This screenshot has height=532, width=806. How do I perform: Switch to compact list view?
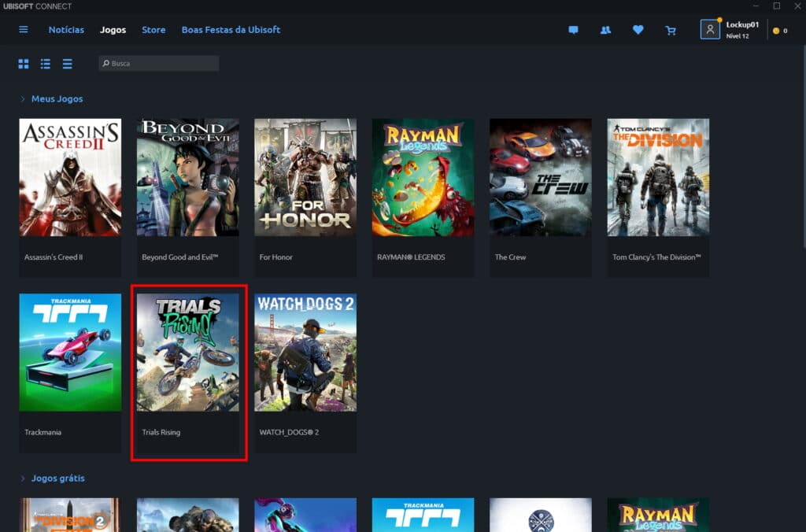coord(68,64)
